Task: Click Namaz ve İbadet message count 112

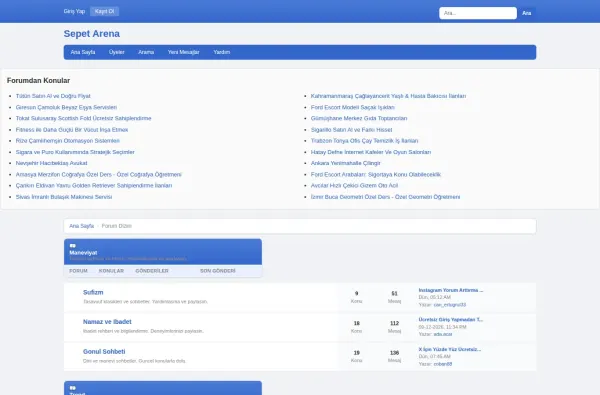Action: (395, 323)
